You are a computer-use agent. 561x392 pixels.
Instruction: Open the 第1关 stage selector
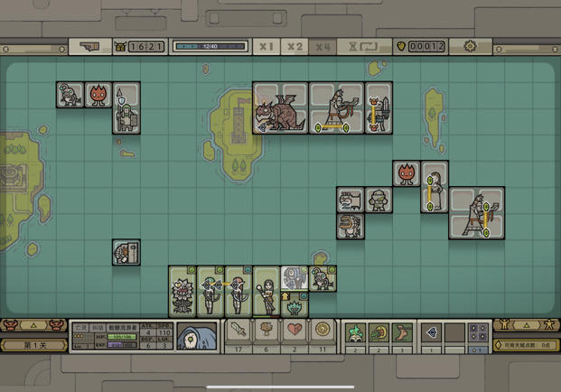[x=34, y=346]
